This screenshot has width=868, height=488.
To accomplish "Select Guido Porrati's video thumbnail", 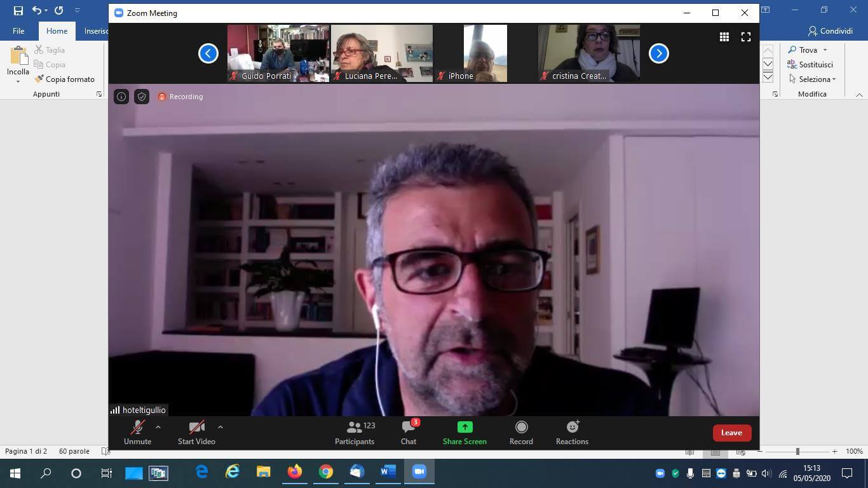I will 278,53.
